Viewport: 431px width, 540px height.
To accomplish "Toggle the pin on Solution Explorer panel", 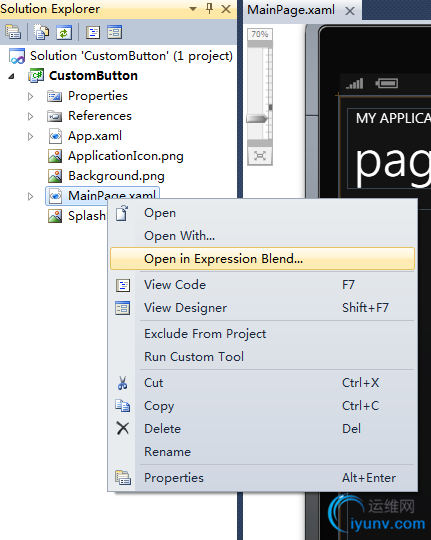I will pos(209,9).
